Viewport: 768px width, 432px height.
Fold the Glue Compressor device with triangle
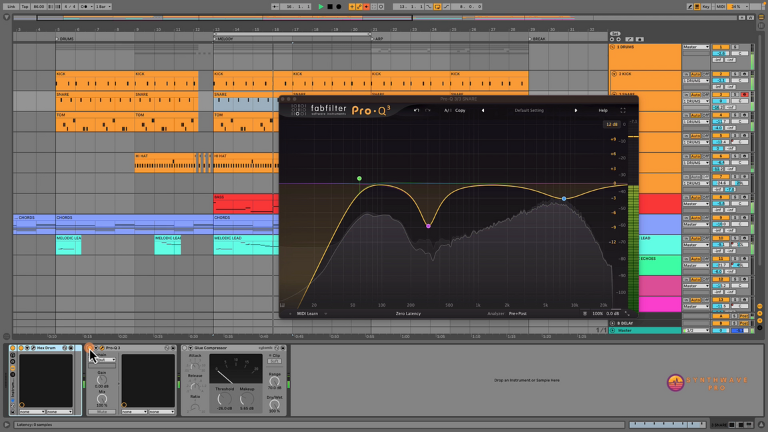[x=191, y=348]
